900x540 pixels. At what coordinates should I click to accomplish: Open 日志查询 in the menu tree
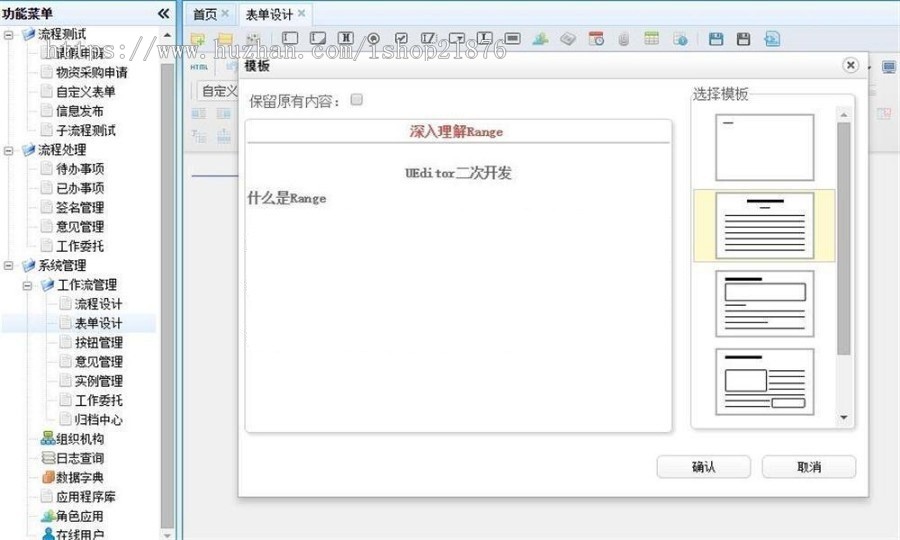[80, 459]
